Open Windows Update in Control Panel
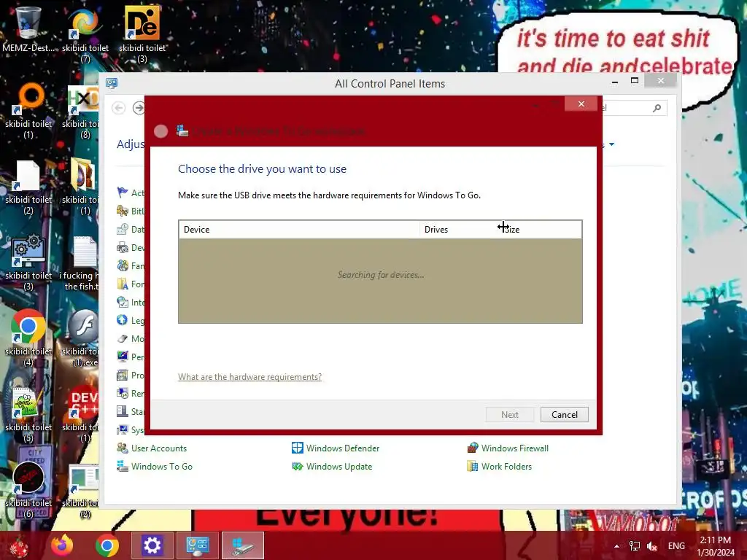 [x=338, y=466]
